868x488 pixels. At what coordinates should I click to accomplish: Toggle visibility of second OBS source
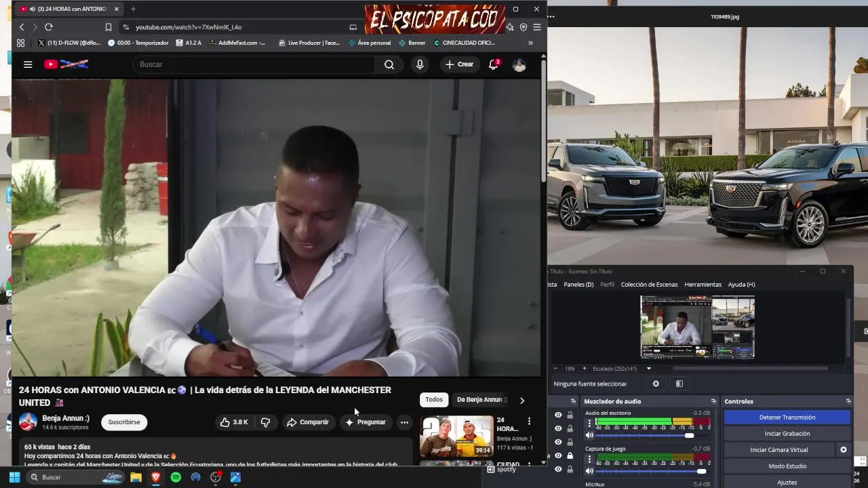pyautogui.click(x=558, y=428)
